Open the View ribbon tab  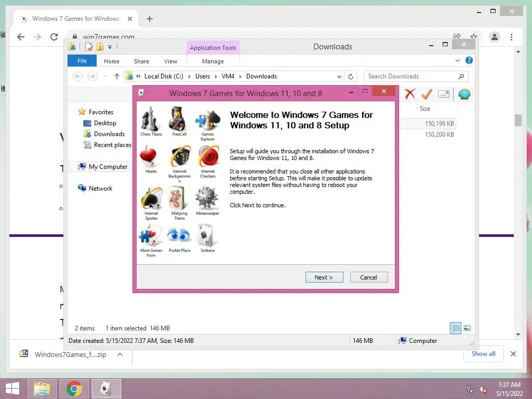[170, 61]
